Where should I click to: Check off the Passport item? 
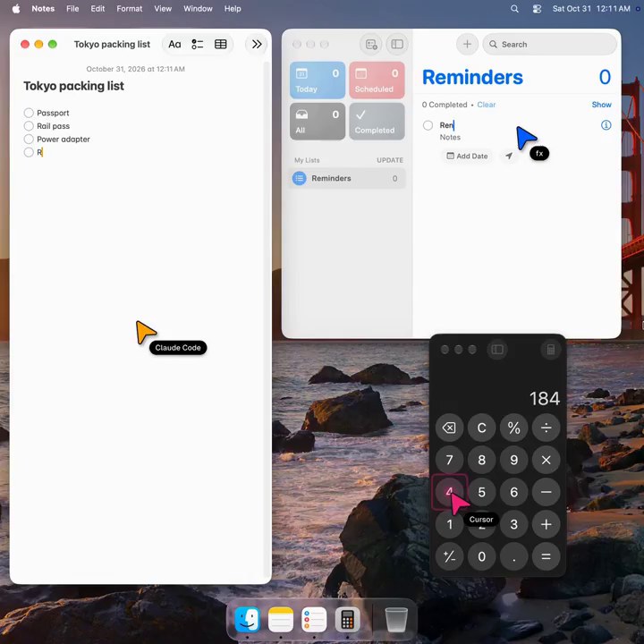[x=29, y=113]
